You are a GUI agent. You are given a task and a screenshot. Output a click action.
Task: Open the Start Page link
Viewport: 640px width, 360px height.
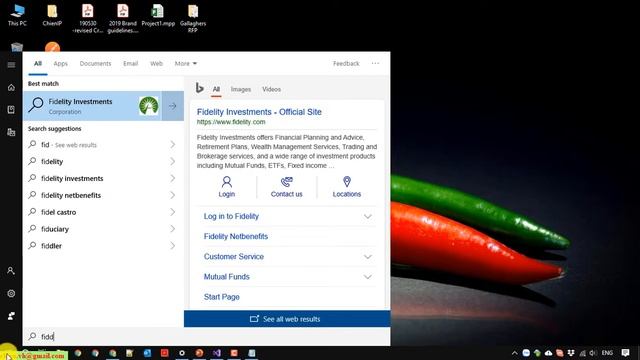pos(222,297)
